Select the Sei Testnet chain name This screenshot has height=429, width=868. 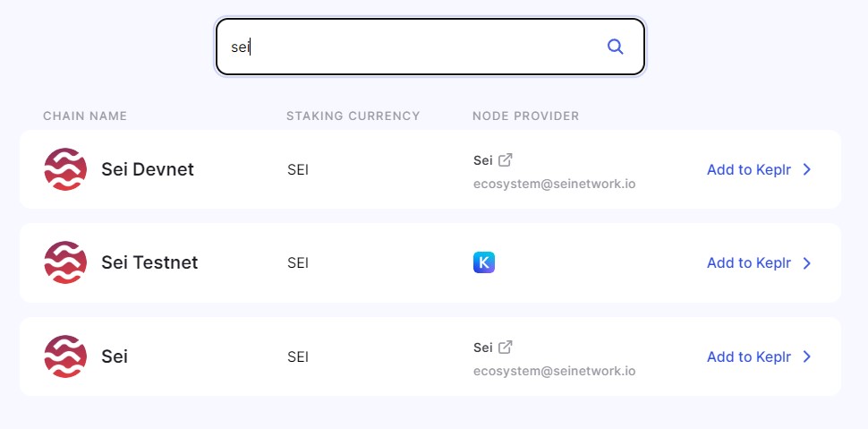point(149,262)
